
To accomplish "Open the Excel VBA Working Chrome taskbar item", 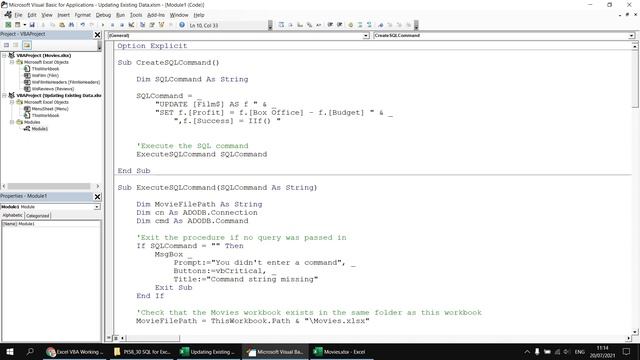I will pyautogui.click(x=75, y=351).
